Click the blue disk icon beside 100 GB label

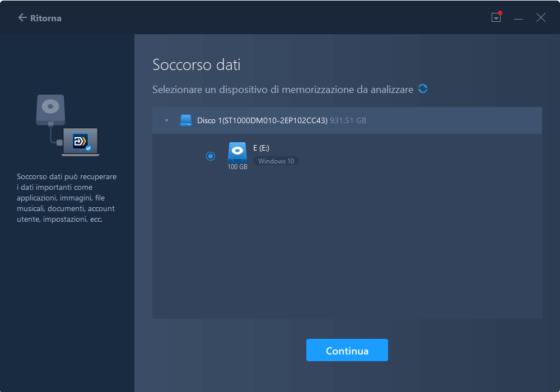click(x=237, y=150)
